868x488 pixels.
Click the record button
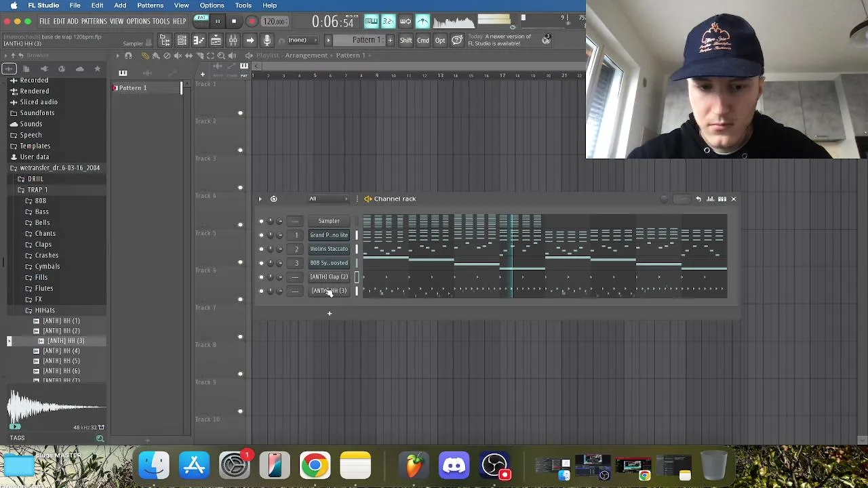[x=251, y=21]
